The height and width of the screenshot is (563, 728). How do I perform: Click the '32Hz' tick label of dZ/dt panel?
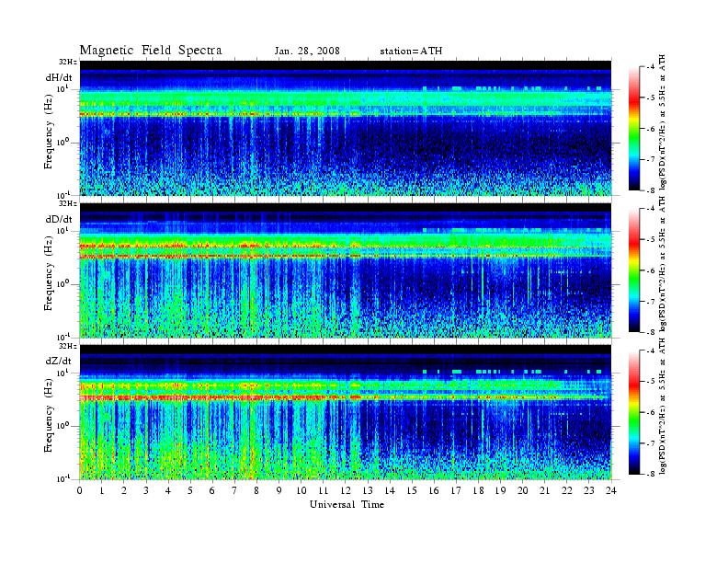(x=68, y=346)
